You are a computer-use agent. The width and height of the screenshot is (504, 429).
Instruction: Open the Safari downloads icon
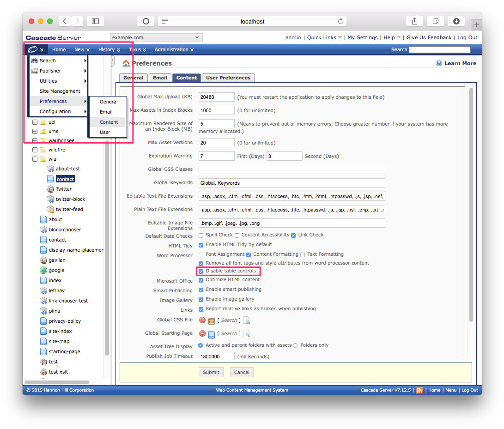[x=456, y=21]
